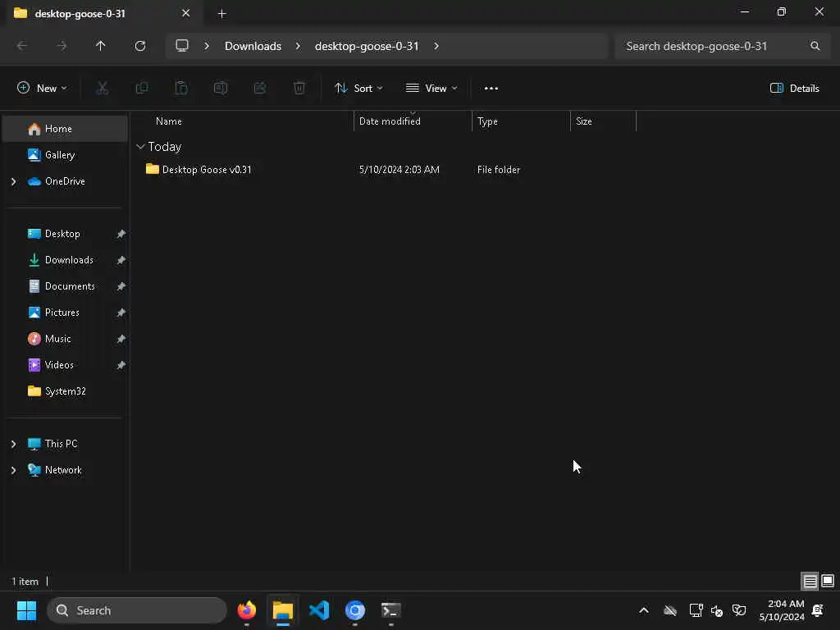Expand chevron after desktop-goose-0-31 in path
This screenshot has width=840, height=630.
pos(436,46)
